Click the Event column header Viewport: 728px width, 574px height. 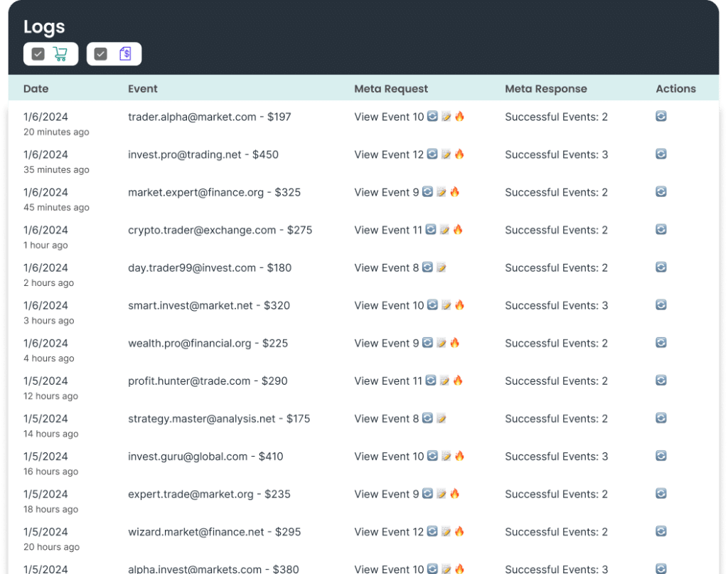click(143, 89)
